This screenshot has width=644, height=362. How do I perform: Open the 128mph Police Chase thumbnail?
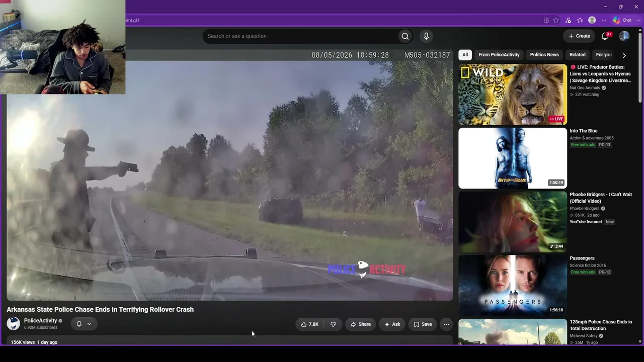(513, 332)
